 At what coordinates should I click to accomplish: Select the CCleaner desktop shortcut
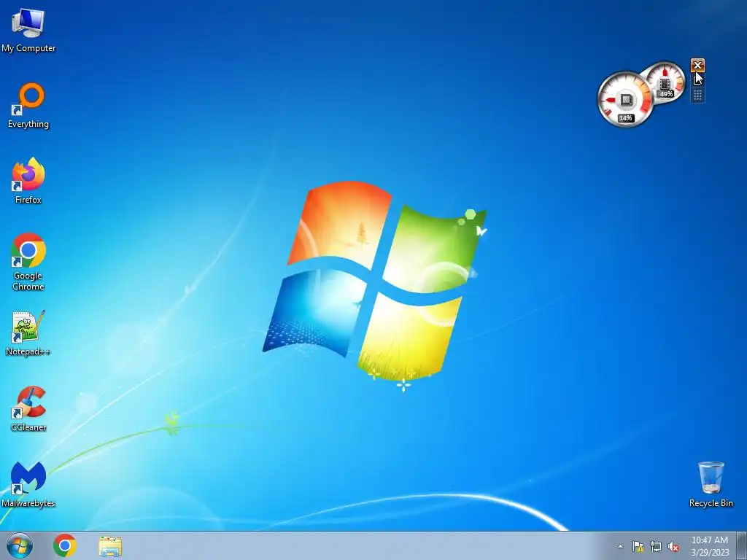click(x=28, y=408)
